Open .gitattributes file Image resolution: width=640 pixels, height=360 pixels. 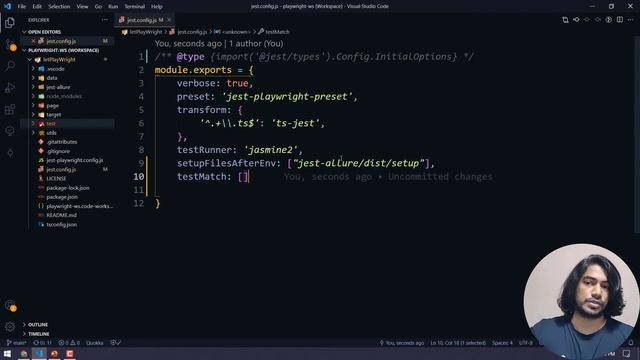click(x=61, y=142)
